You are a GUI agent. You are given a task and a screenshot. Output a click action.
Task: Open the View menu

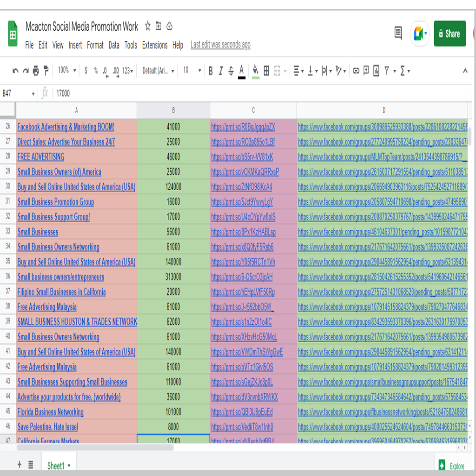[x=58, y=45]
